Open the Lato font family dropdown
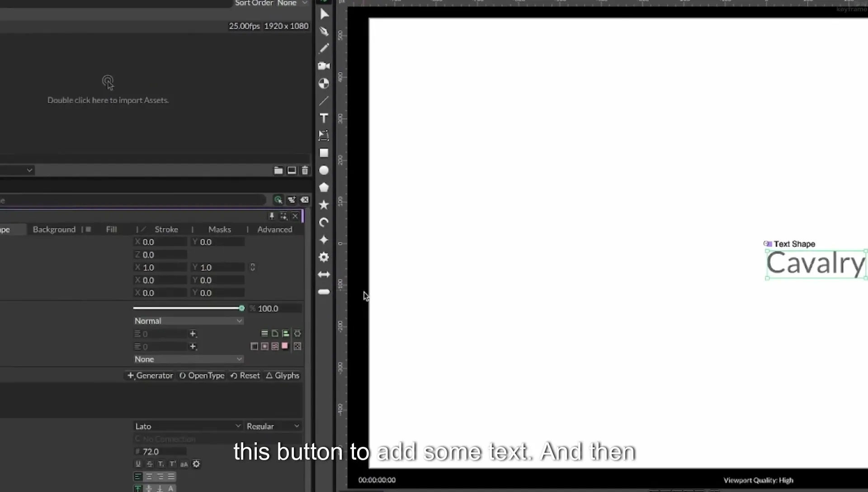Screen dimensions: 868x492 pos(188,426)
